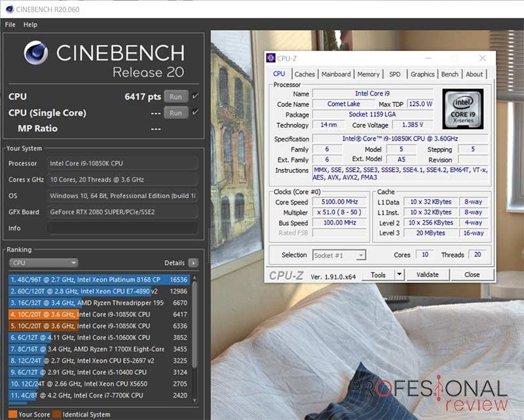Click the Package value Socket 1159 LGA
524x420 pixels.
pos(373,115)
